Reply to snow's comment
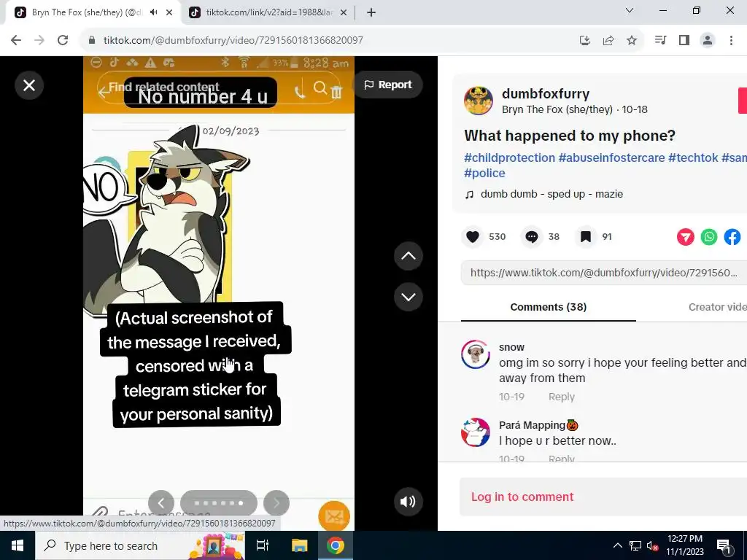This screenshot has width=747, height=560. 561,397
